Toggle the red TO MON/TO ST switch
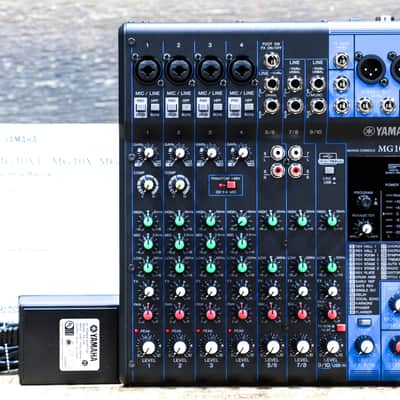 pos(341,328)
